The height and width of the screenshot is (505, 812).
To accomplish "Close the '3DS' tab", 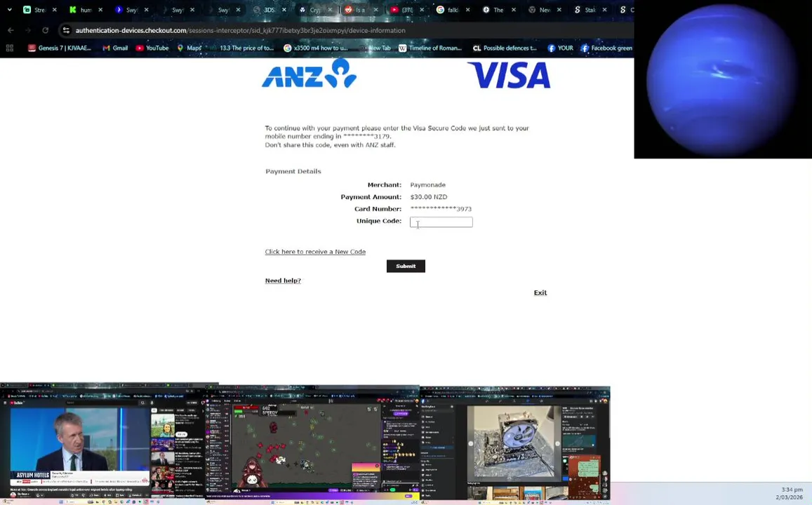I will (284, 10).
